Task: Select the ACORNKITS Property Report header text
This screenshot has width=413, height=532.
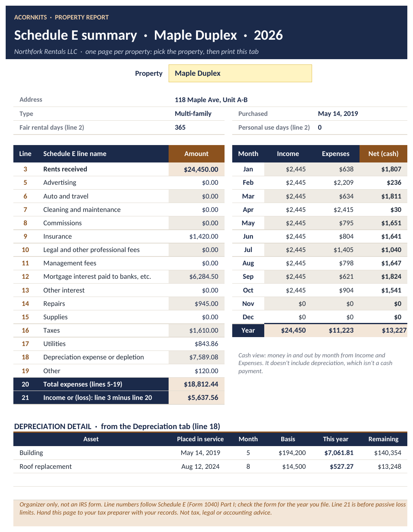Action: 61,17
